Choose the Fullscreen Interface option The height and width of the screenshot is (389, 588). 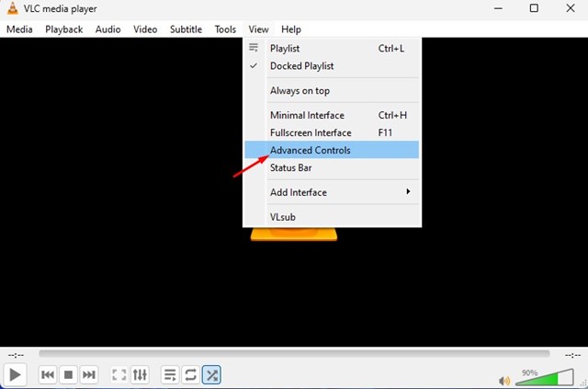click(x=332, y=133)
